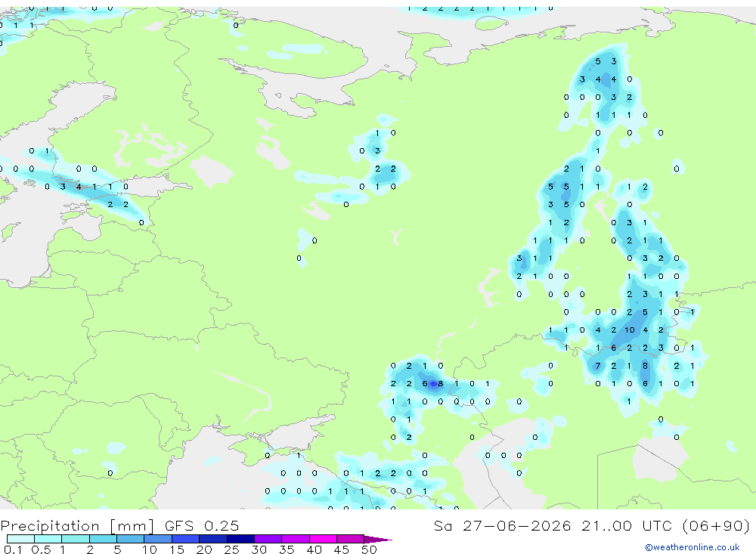Click the 5–10 mm legend color swatch
756x554 pixels.
coord(130,539)
